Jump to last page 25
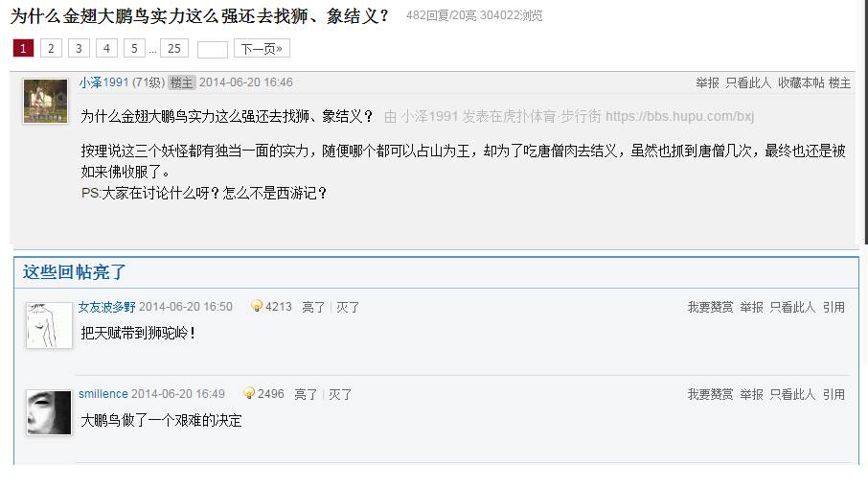The image size is (868, 489). [x=174, y=49]
